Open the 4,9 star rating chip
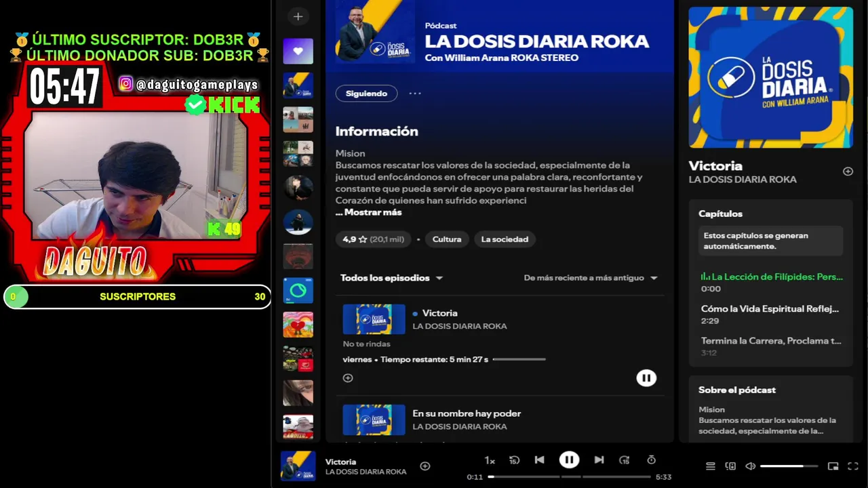This screenshot has height=488, width=868. tap(373, 239)
